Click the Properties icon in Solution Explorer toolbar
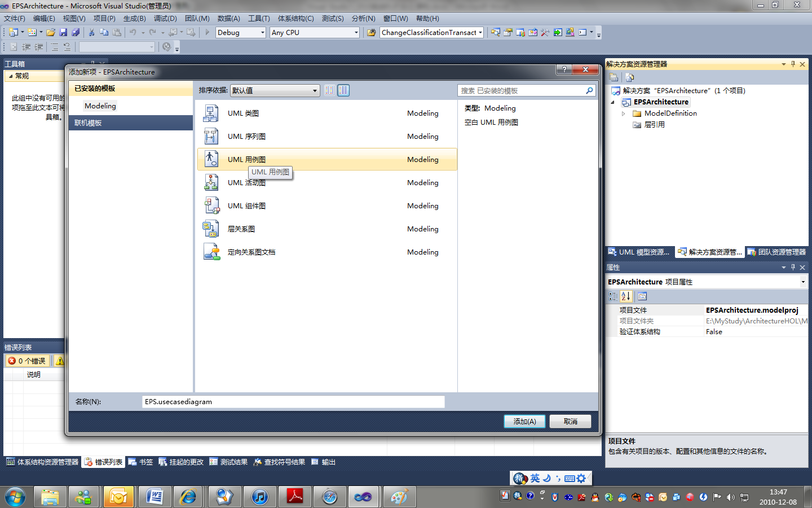The width and height of the screenshot is (812, 508). pyautogui.click(x=614, y=77)
